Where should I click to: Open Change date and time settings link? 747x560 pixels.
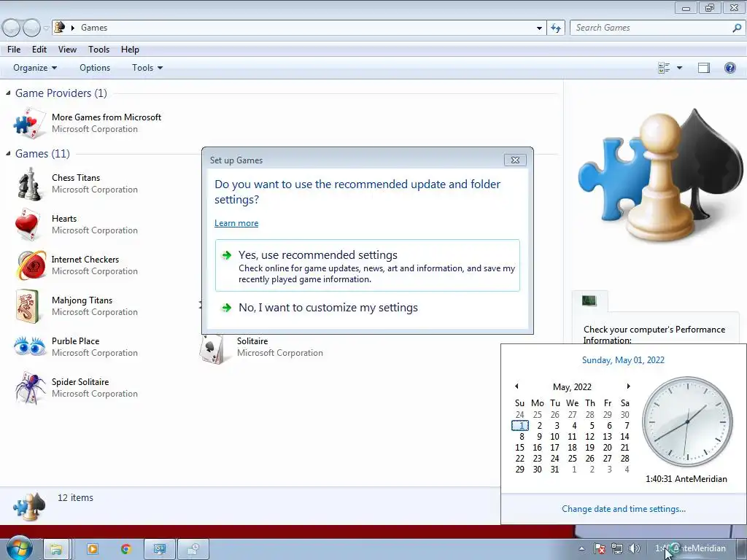[624, 508]
